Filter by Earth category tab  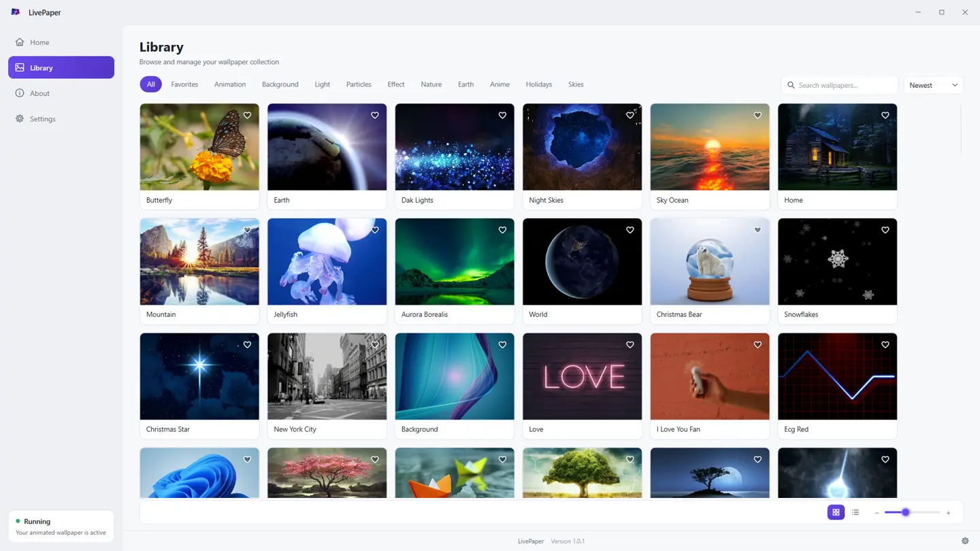coord(465,84)
